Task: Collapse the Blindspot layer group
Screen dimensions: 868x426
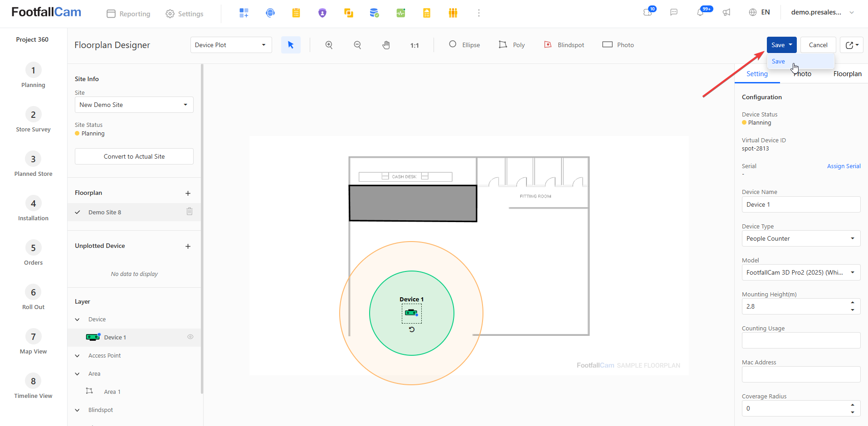Action: (x=78, y=410)
